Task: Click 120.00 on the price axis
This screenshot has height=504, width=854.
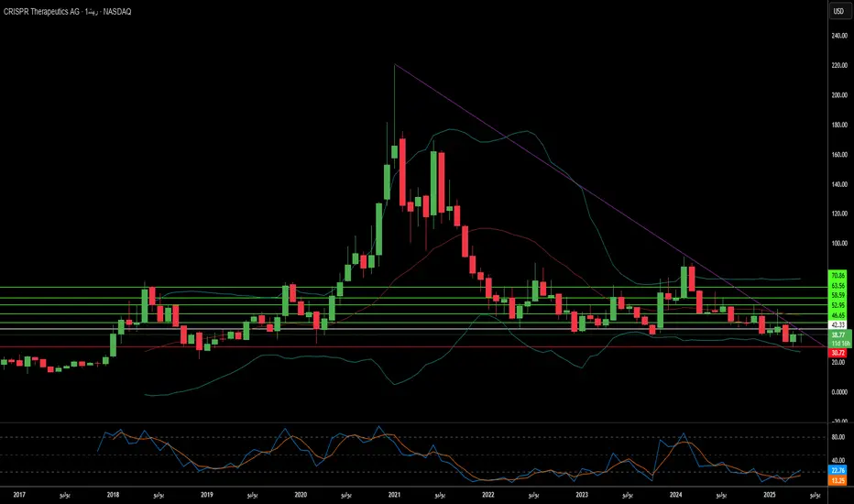Action: [839, 214]
